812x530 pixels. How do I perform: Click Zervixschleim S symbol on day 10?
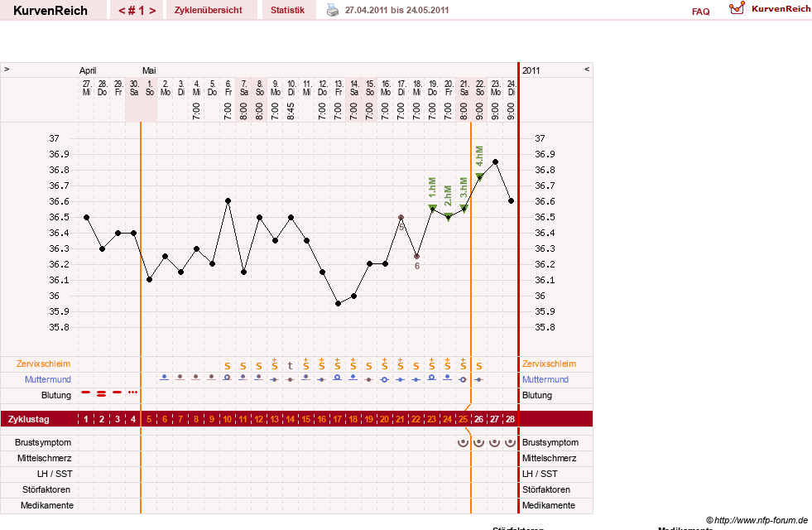(x=228, y=366)
